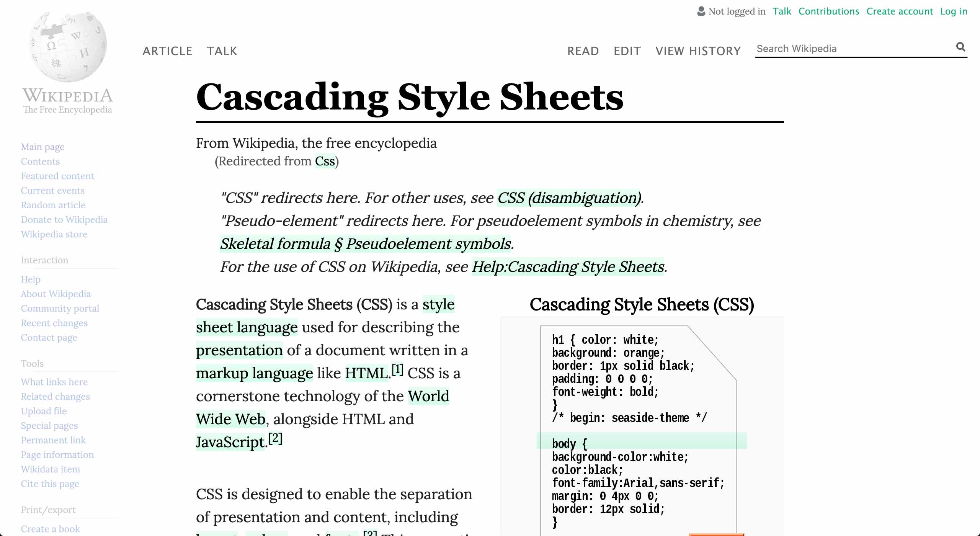Click the Upload file link
Screen dimensions: 980x536
44,411
